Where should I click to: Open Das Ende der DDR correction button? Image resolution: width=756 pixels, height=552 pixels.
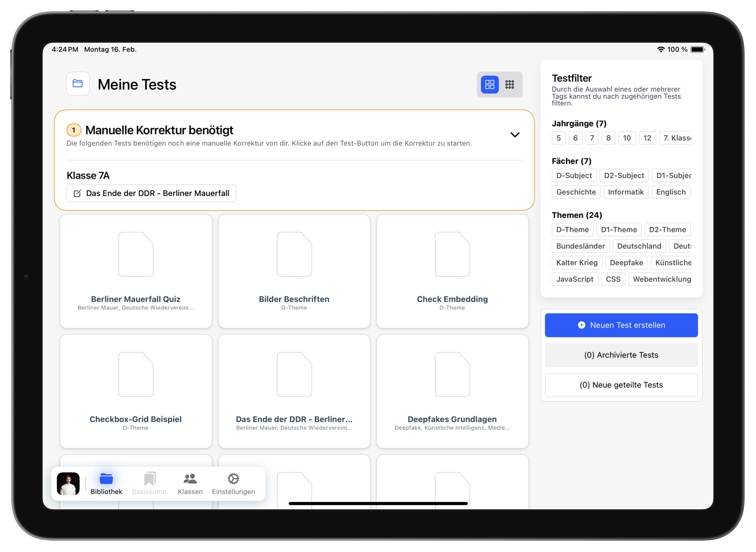[151, 193]
